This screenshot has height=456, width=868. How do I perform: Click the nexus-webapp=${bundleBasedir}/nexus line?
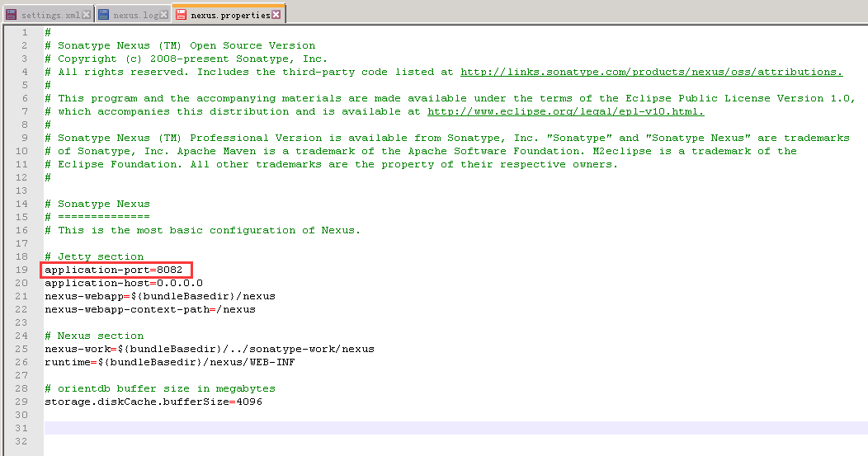(x=160, y=297)
